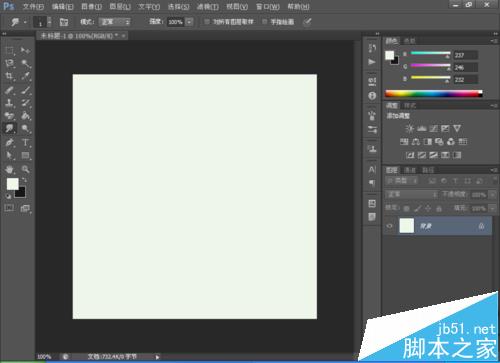Screen dimensions: 500x363
Task: Open the File menu
Action: 33,7
